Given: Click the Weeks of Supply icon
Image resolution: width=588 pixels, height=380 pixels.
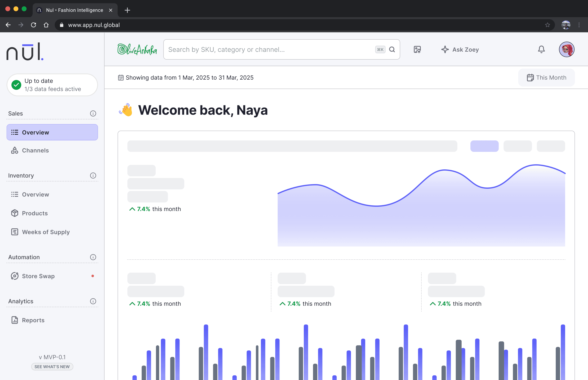Looking at the screenshot, I should click(x=15, y=232).
